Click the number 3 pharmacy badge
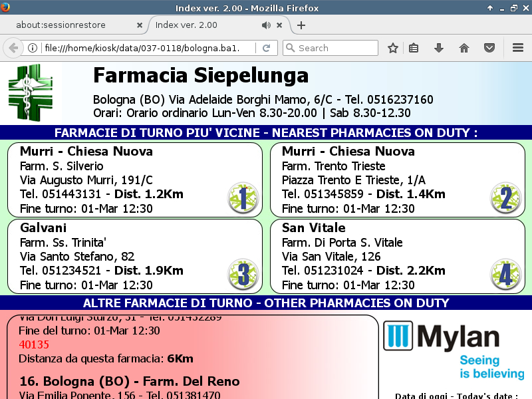The width and height of the screenshot is (532, 399). pyautogui.click(x=243, y=275)
